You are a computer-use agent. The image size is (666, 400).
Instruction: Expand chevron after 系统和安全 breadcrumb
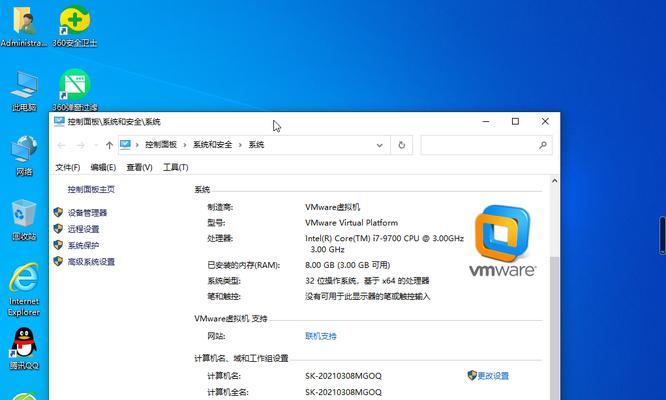click(x=240, y=145)
